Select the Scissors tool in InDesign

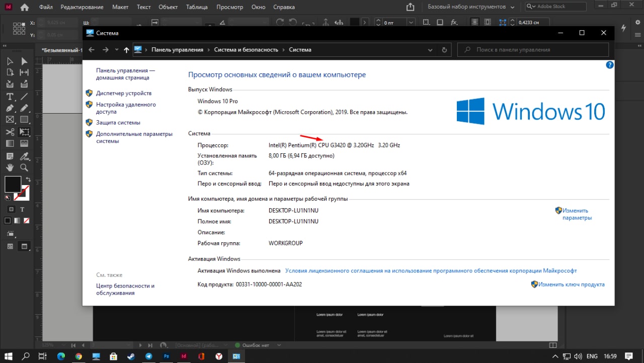10,132
